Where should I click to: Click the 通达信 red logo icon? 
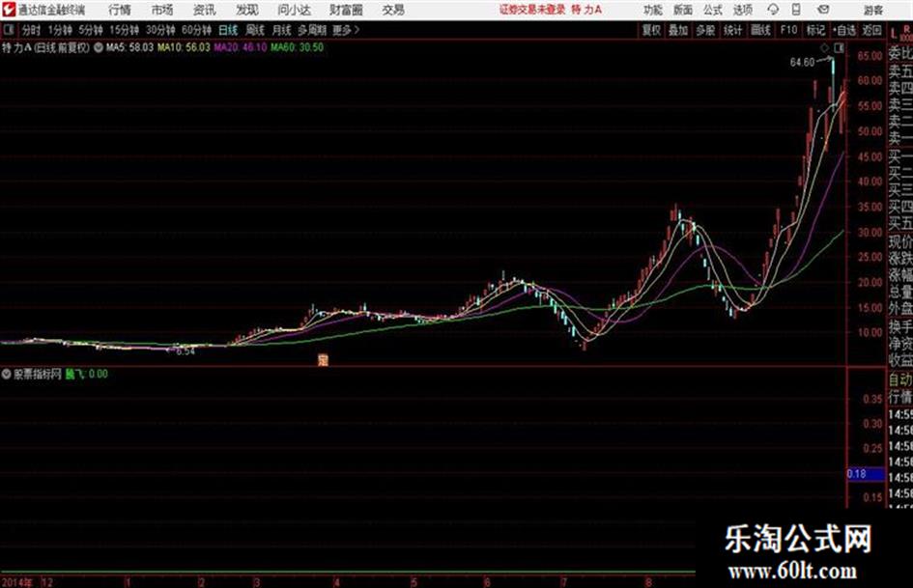pyautogui.click(x=8, y=10)
